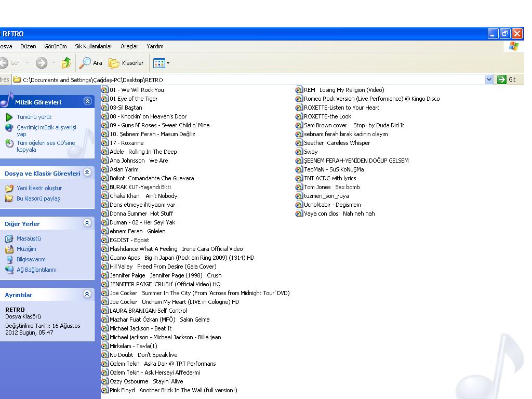The height and width of the screenshot is (399, 532).
Task: Select icon of Sway file
Action: click(x=299, y=152)
